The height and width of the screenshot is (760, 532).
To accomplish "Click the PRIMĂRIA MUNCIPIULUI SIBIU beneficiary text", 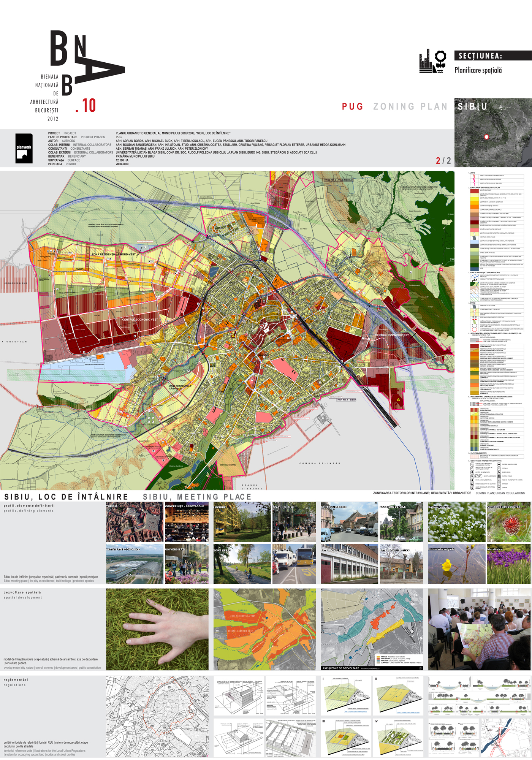I will point(135,156).
